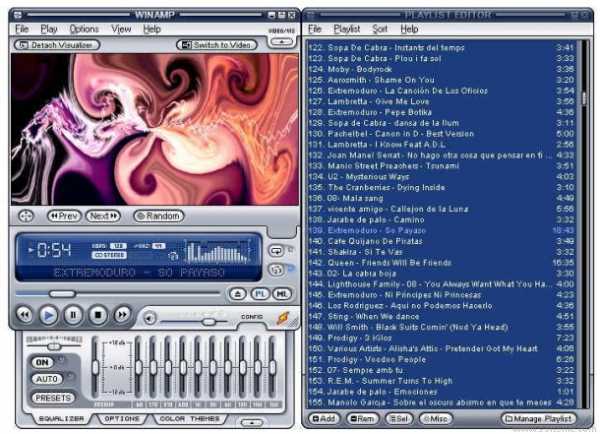
Task: Select Aerosmith - Shame On You
Action: click(441, 80)
